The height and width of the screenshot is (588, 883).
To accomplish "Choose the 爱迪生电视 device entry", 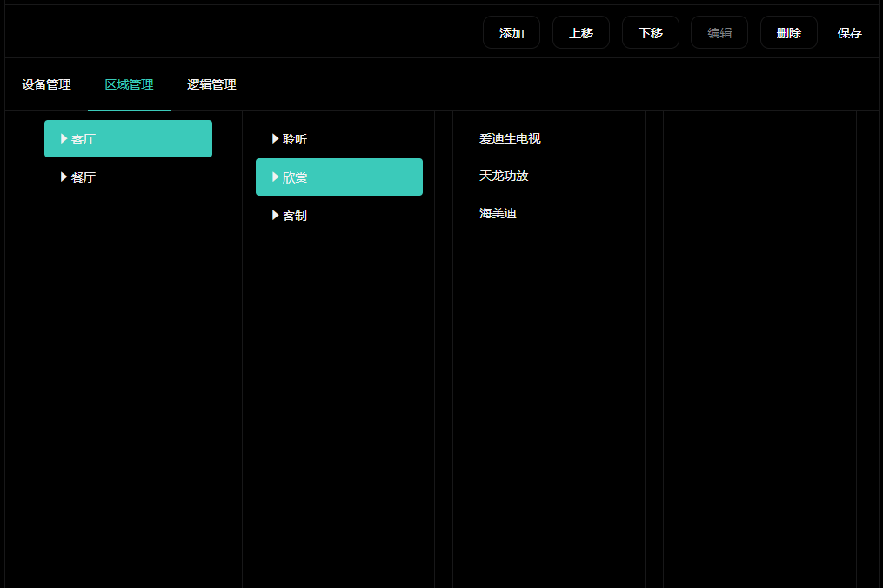I will (x=510, y=138).
